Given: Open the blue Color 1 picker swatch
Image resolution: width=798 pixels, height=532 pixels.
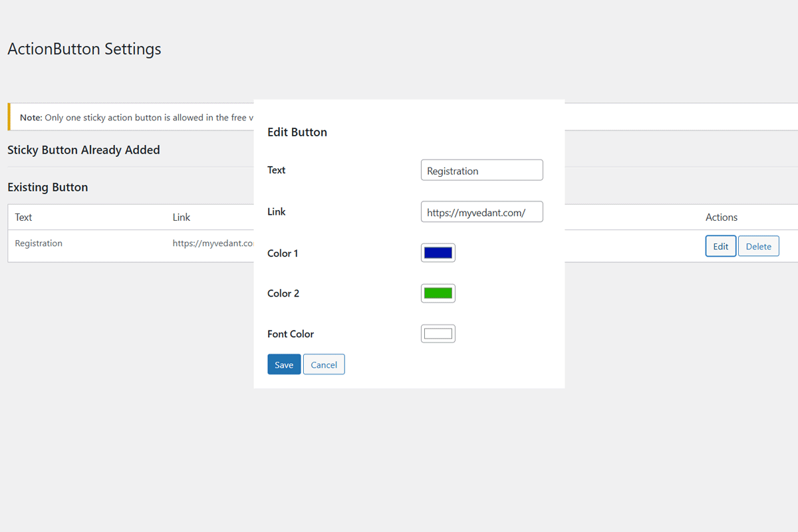Looking at the screenshot, I should (438, 253).
